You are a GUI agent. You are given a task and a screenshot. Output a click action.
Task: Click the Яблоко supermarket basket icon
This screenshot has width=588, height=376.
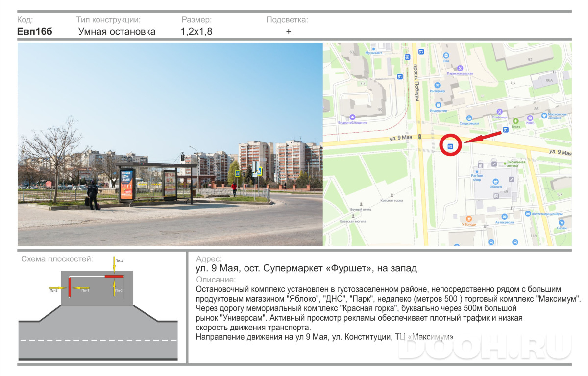click(495, 181)
